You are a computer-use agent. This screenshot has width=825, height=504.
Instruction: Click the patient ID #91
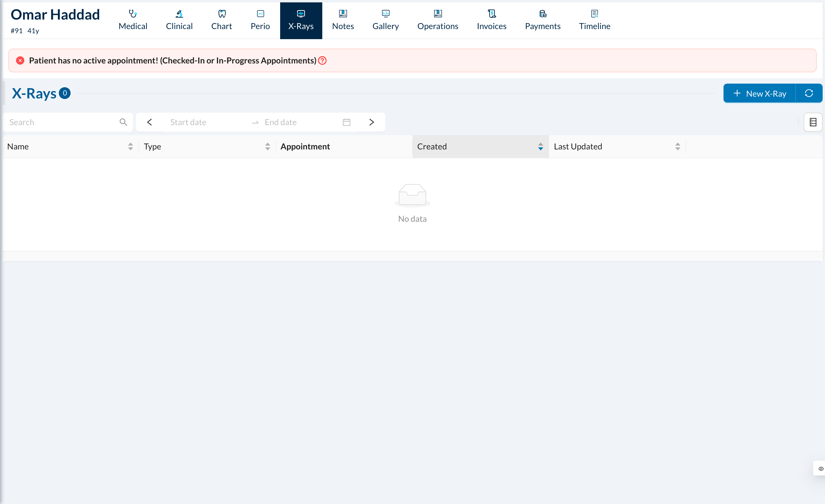(x=16, y=31)
